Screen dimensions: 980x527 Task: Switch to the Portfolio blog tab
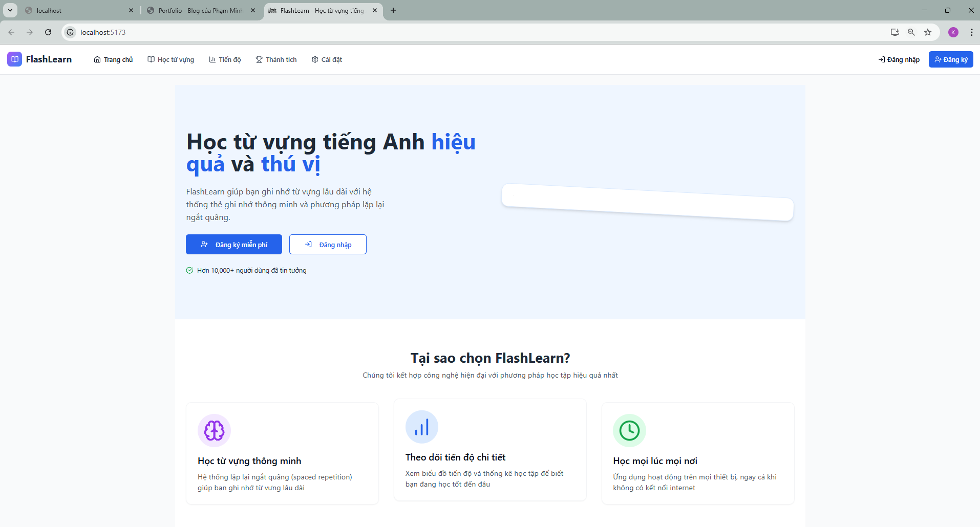[x=200, y=10]
